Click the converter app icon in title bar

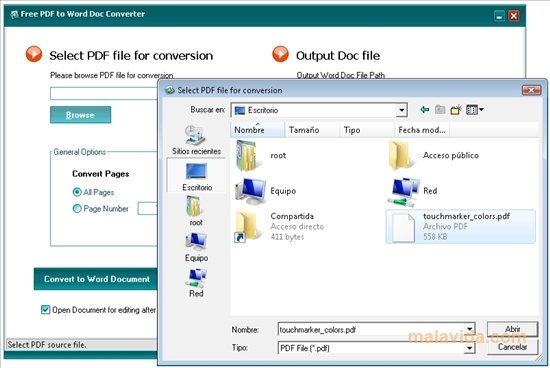(x=14, y=14)
